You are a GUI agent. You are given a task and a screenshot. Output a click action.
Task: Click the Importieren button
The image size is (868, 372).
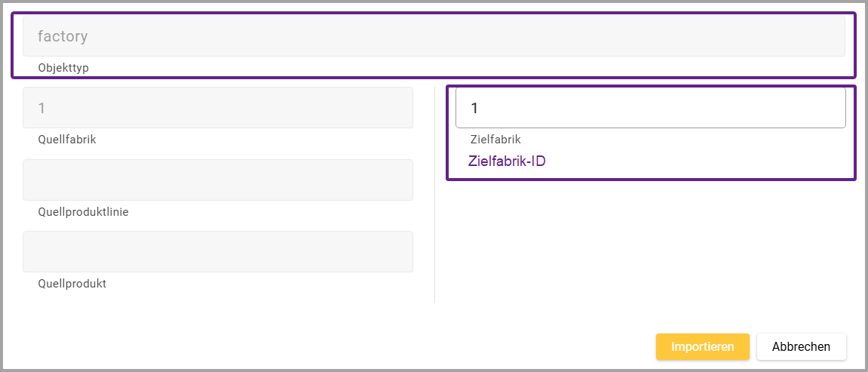[x=702, y=347]
